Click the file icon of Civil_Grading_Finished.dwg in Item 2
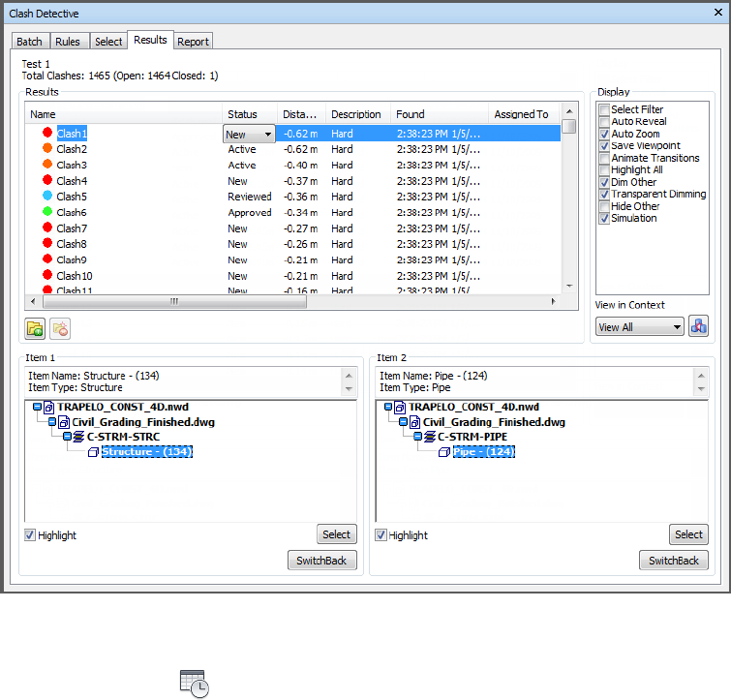 pos(414,422)
